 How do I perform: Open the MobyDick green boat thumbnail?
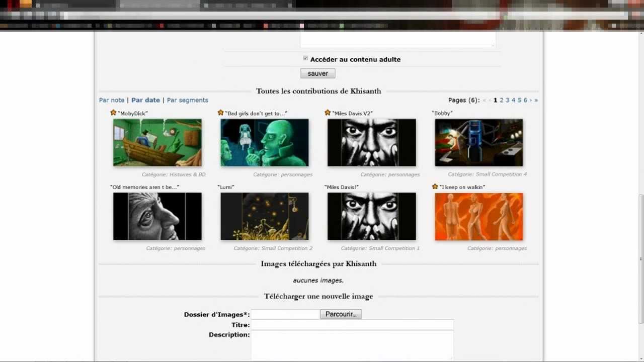tap(157, 142)
